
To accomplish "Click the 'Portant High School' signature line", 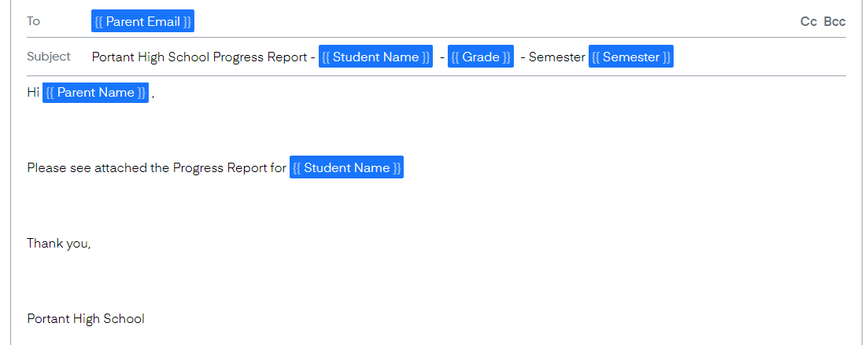I will point(85,318).
